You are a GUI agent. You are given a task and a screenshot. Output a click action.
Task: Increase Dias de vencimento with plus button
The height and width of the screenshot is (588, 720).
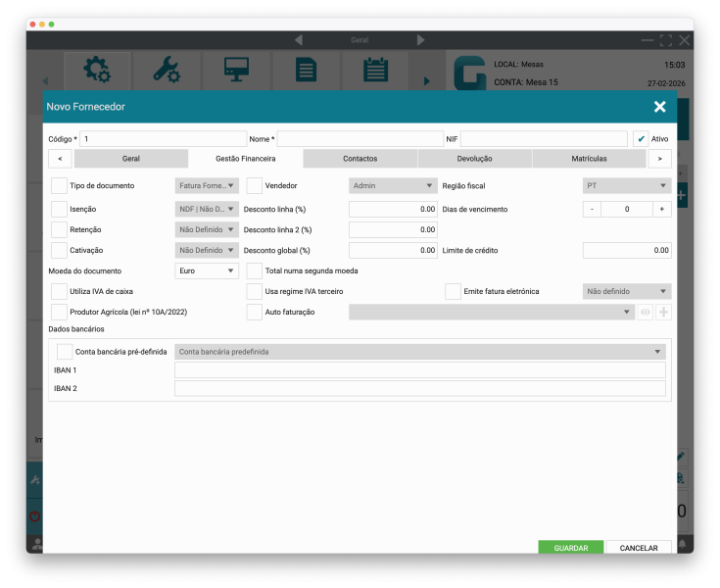click(x=661, y=209)
